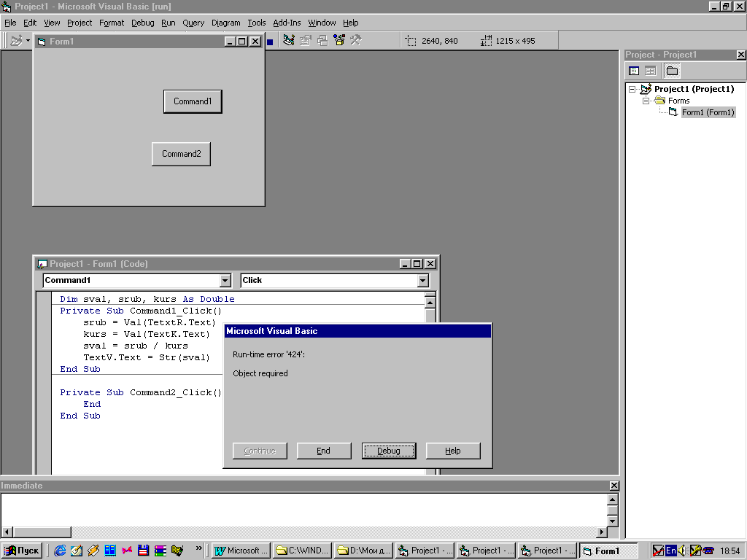Click the notepad-pencil quick launch icon
Image resolution: width=747 pixels, height=560 pixels.
[76, 551]
